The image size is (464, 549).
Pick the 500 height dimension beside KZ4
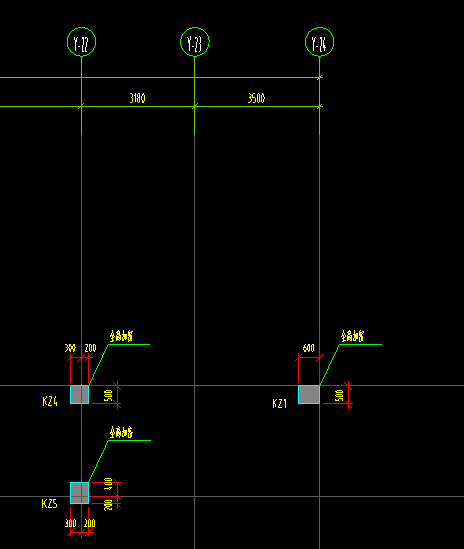tap(108, 395)
